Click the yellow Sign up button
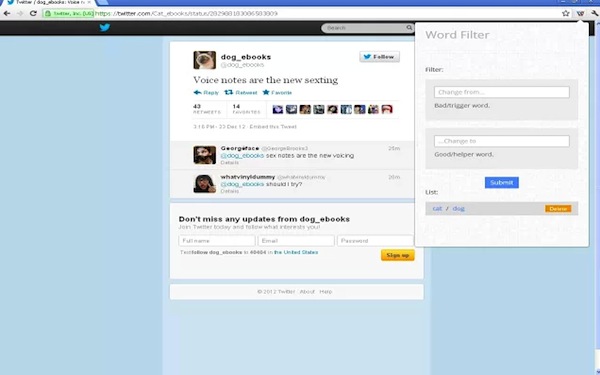 pyautogui.click(x=398, y=255)
